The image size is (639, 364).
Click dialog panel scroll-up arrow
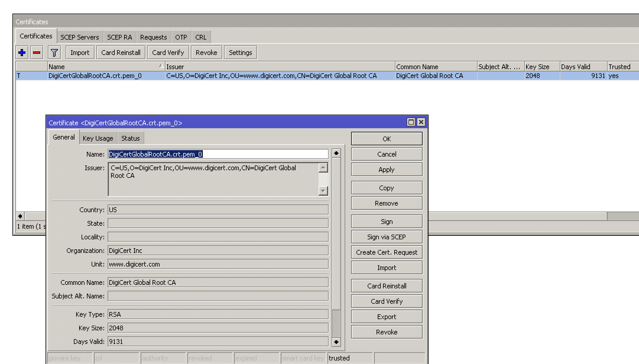(x=336, y=153)
